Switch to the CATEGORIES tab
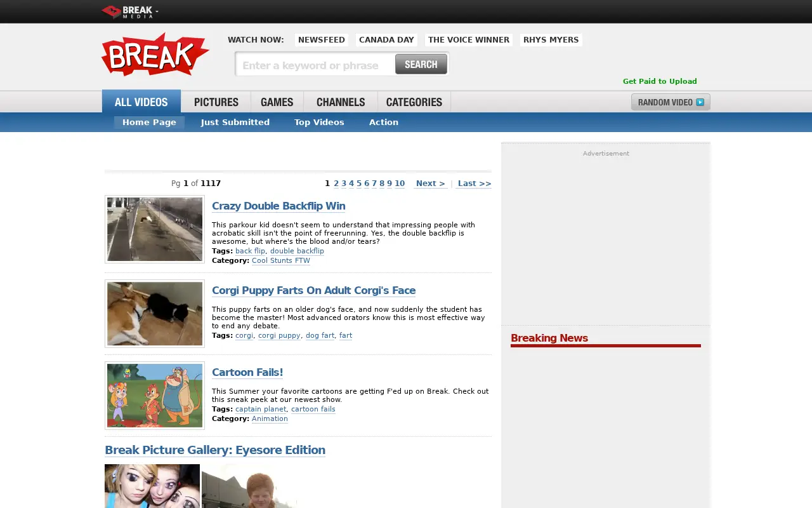The image size is (812, 508). (x=414, y=102)
